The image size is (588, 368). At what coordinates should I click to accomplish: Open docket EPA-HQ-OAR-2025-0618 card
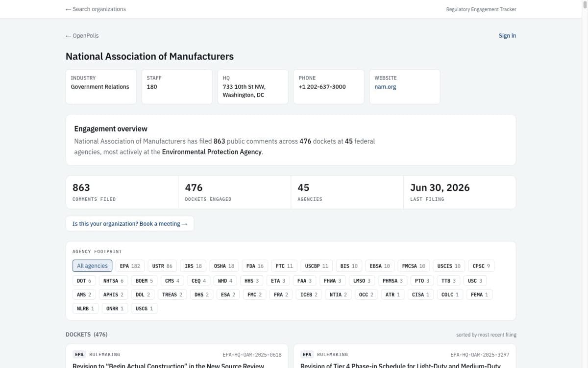(177, 356)
